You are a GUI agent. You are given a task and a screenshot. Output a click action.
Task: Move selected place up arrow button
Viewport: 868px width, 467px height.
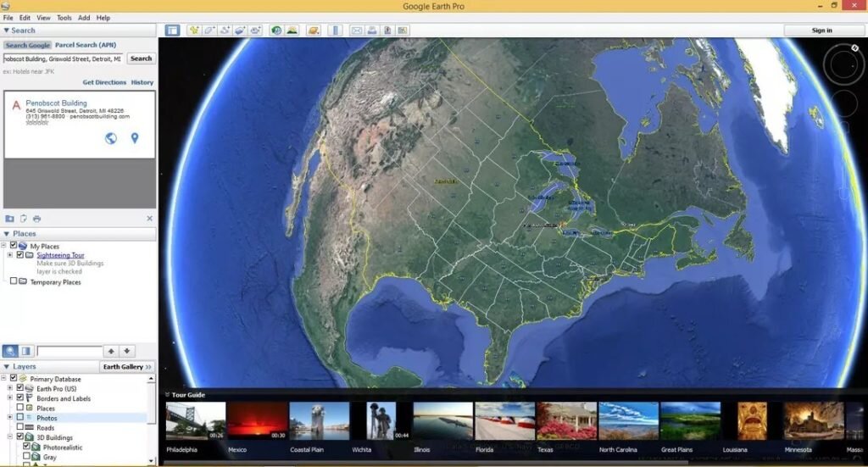[x=111, y=351]
